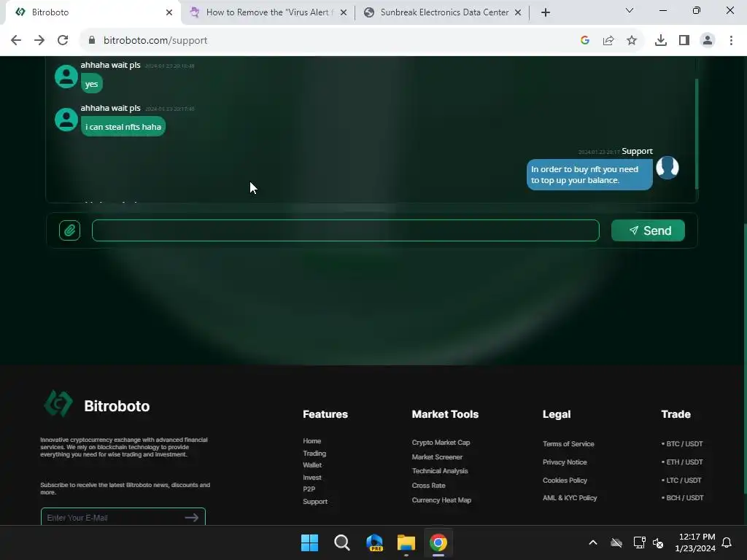Open Chrome downloads
This screenshot has width=747, height=560.
click(661, 40)
